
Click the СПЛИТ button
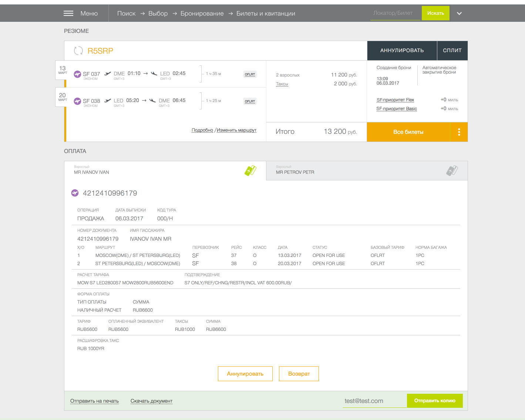click(x=452, y=51)
